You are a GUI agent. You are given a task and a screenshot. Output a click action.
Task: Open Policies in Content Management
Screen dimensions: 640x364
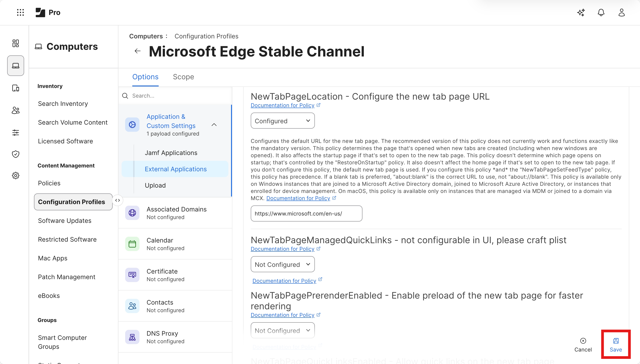pyautogui.click(x=49, y=183)
